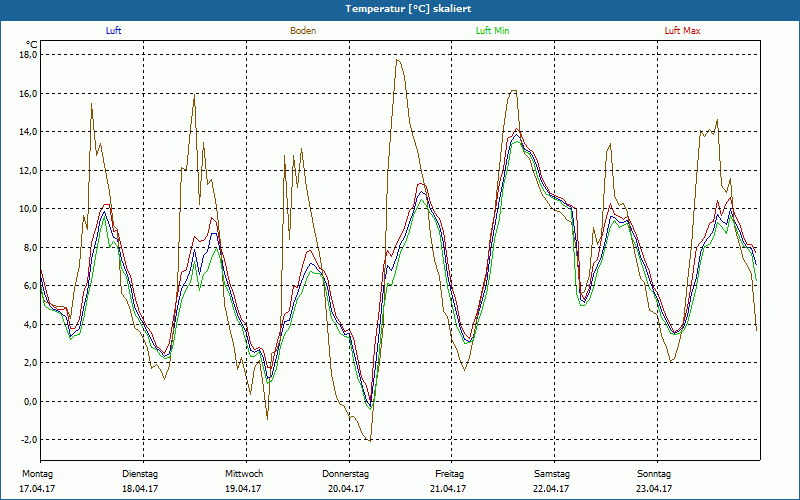Click the green Luft Min legend label
The image size is (800, 500).
tap(492, 31)
